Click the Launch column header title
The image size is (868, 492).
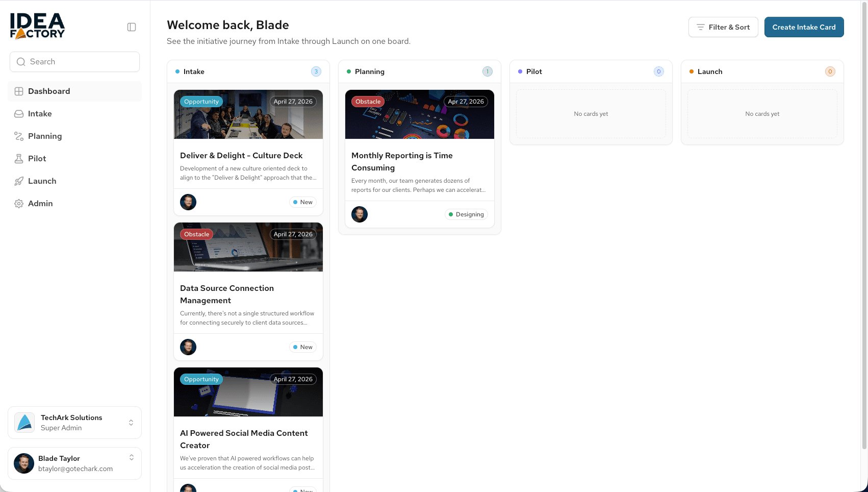click(710, 71)
